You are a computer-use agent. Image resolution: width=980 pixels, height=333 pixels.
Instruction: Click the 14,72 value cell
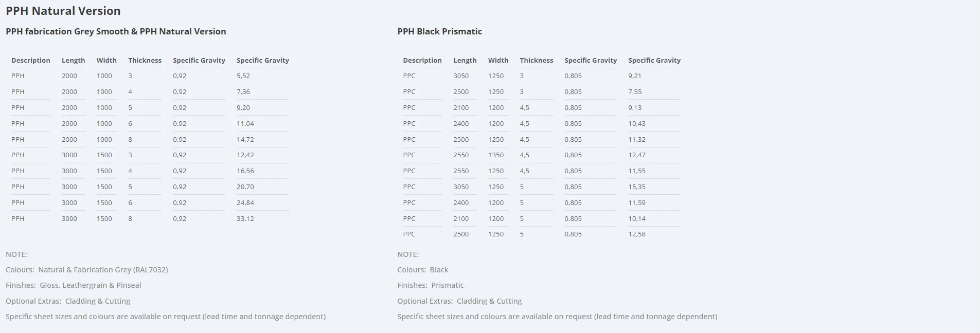click(x=245, y=139)
